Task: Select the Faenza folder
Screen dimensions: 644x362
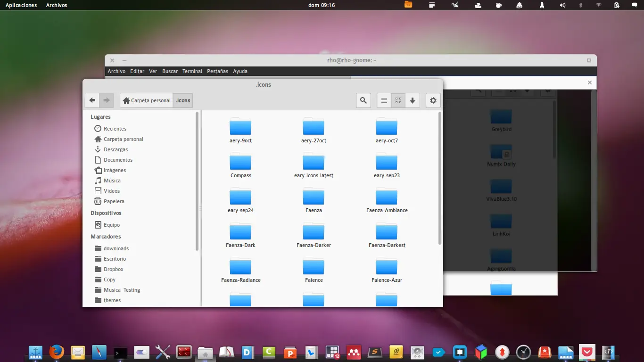Action: tap(314, 200)
